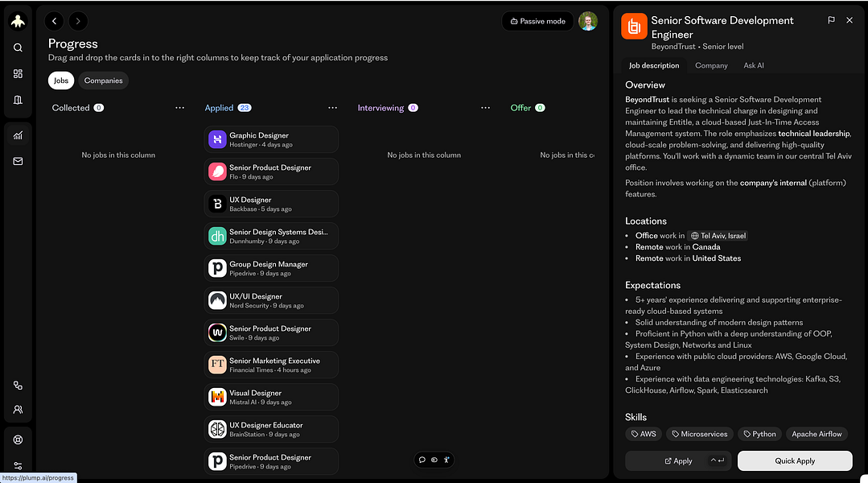Click the BeyondTrust link in Overview text
Viewport: 868px width, 483px height.
[x=647, y=99]
